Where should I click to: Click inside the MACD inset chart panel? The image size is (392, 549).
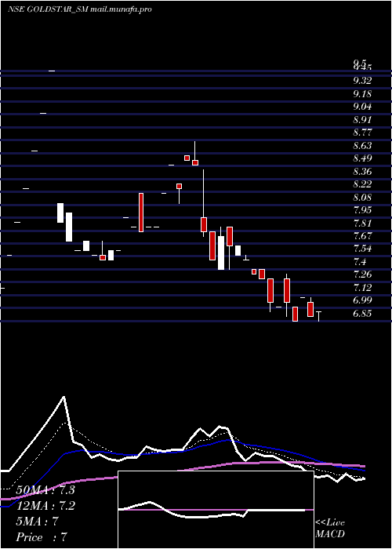(x=216, y=510)
